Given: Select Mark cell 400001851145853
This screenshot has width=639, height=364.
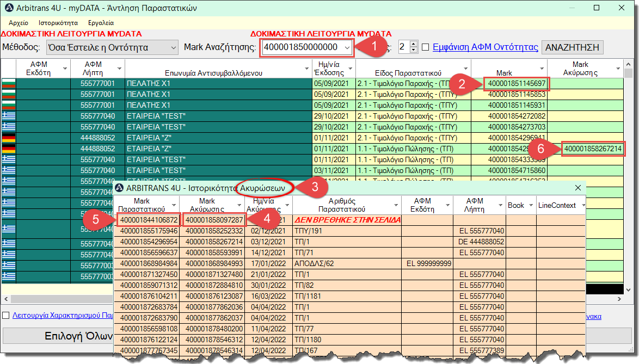Looking at the screenshot, I should click(x=509, y=95).
